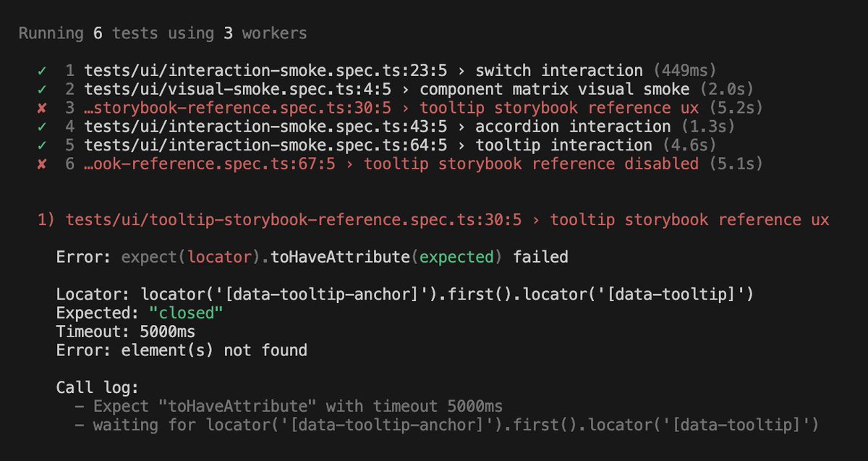Click test number 1 in the list

point(70,71)
